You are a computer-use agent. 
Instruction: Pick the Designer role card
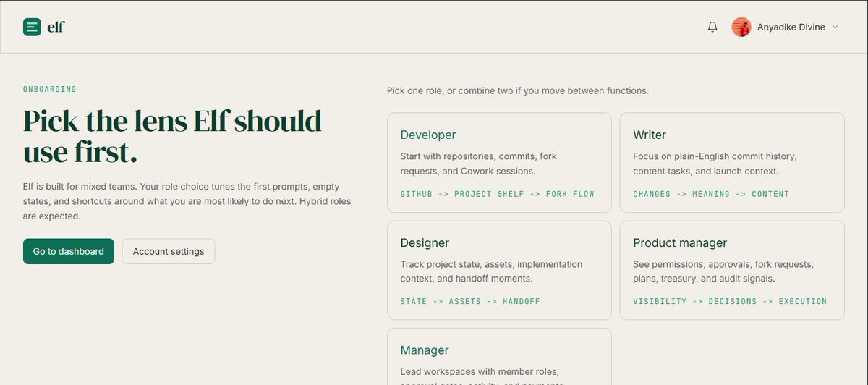pyautogui.click(x=500, y=270)
